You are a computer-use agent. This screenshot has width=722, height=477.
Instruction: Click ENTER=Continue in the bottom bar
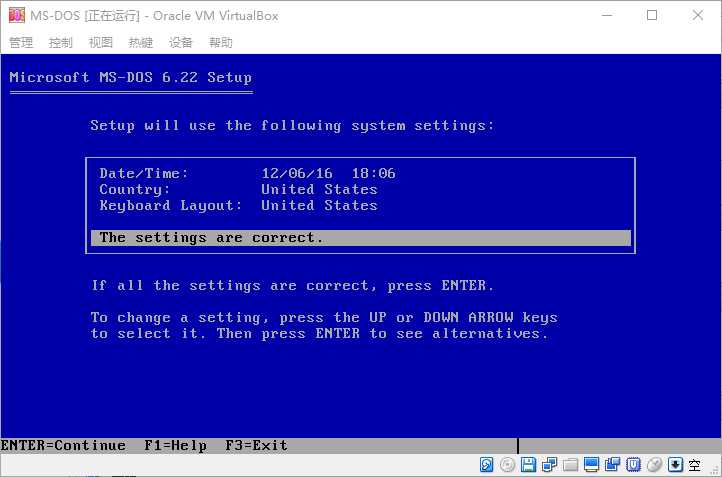point(63,446)
